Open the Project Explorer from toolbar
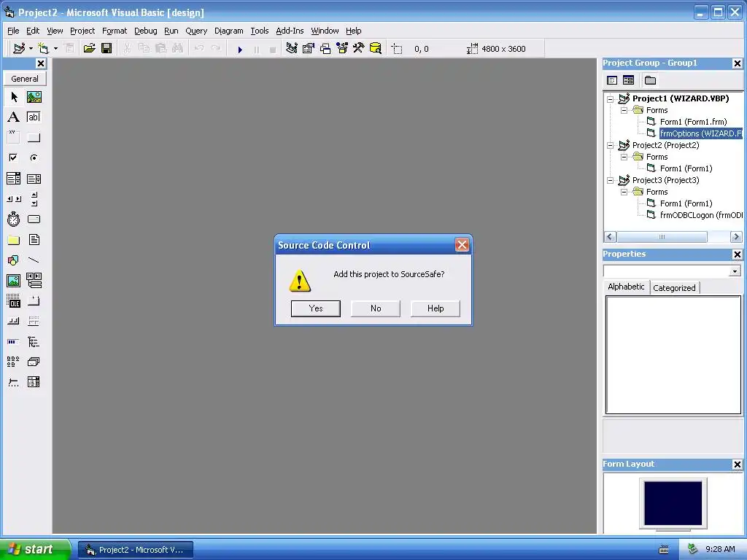The image size is (747, 560). point(292,49)
